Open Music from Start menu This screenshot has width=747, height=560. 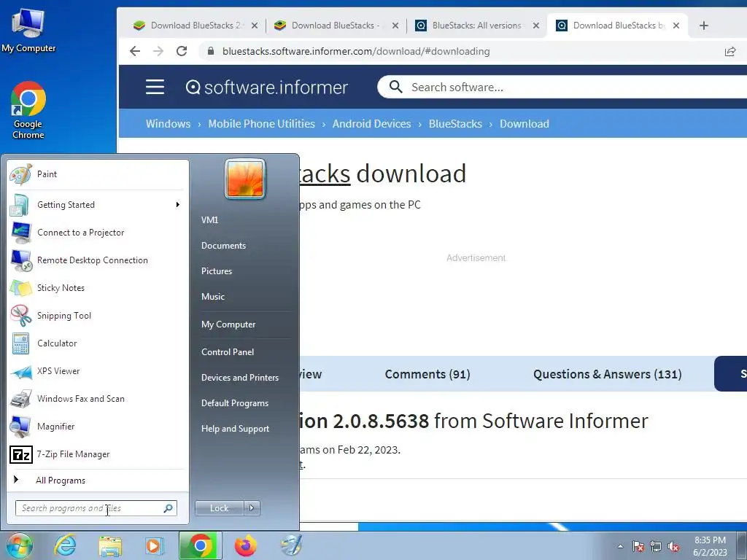pos(212,297)
